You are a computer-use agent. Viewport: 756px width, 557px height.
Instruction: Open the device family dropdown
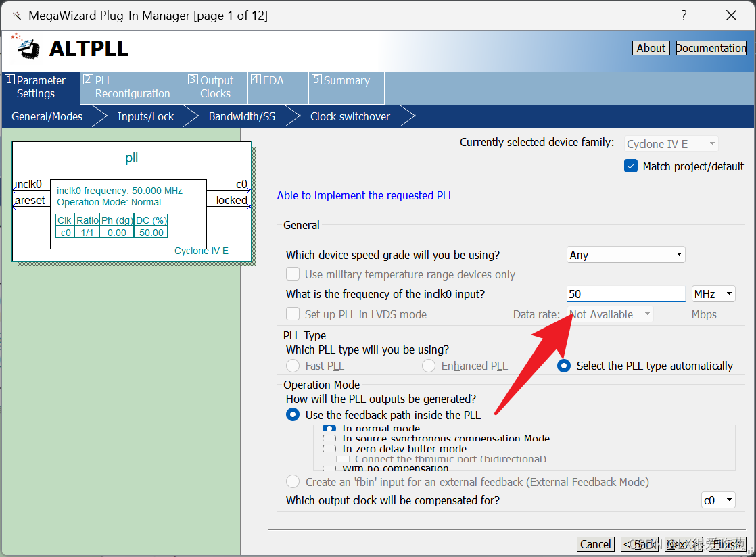click(671, 143)
